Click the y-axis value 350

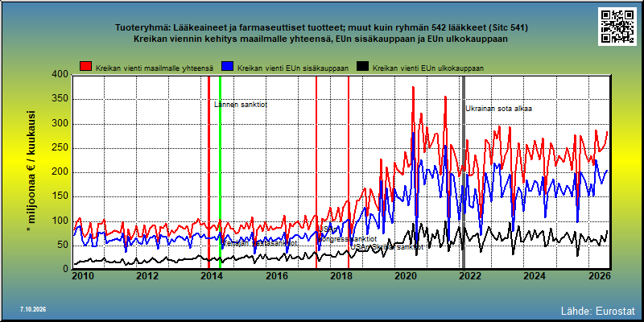60,99
